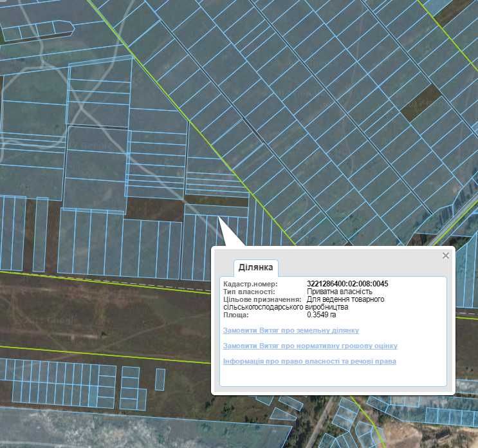Screen dimensions: 478x448
Task: Click the Тип власності label
Action: (x=249, y=292)
